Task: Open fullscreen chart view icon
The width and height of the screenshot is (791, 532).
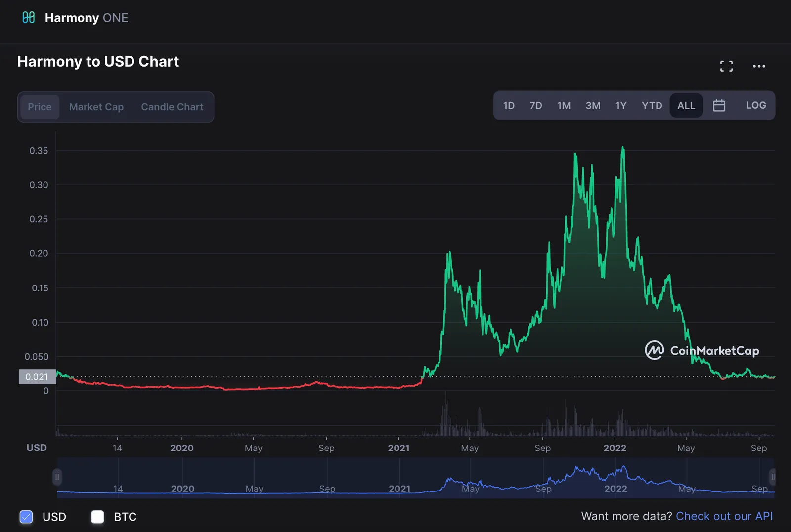Action: click(x=726, y=66)
